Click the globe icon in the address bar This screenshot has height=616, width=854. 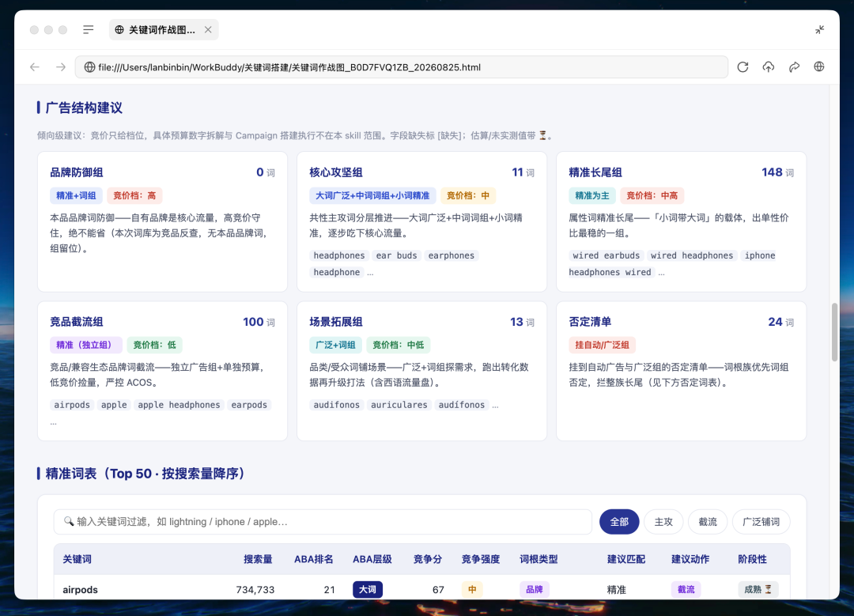pyautogui.click(x=89, y=67)
